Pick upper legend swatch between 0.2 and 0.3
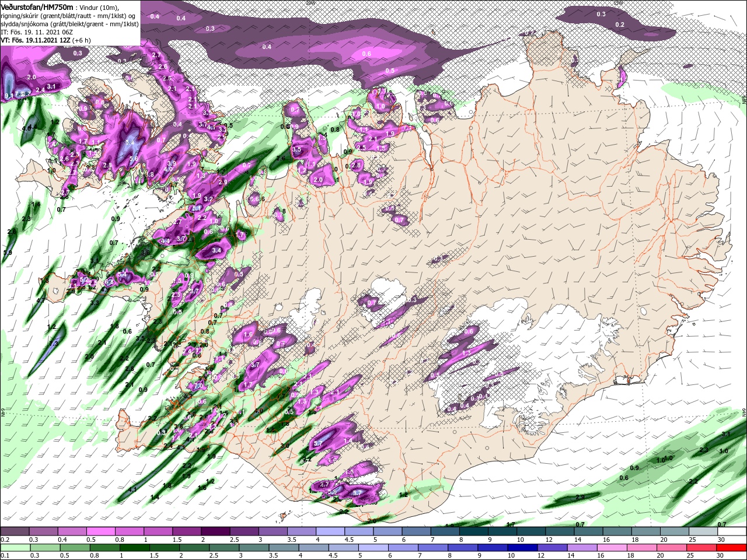747x560 pixels. 15,531
